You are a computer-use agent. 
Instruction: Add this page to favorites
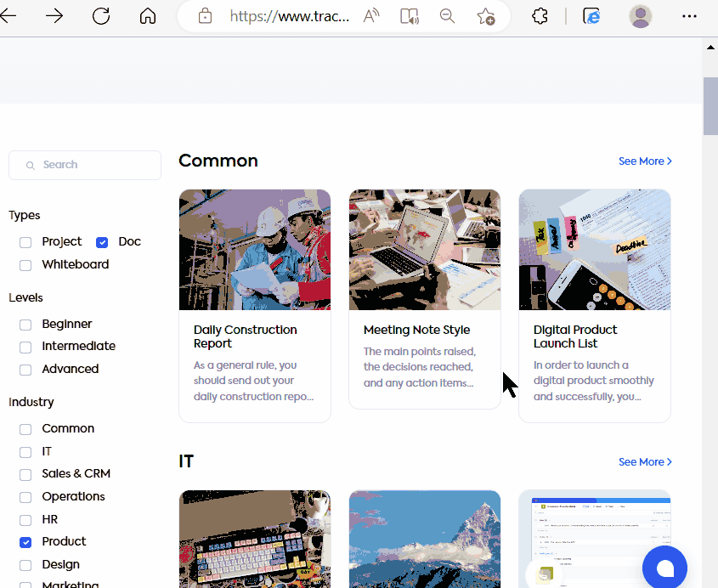[485, 16]
